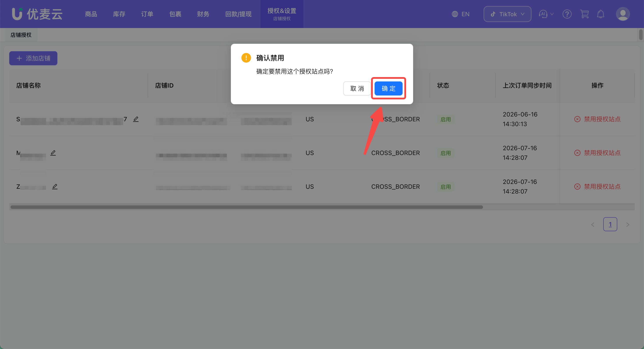Select the 授权&设置 tab

point(282,14)
